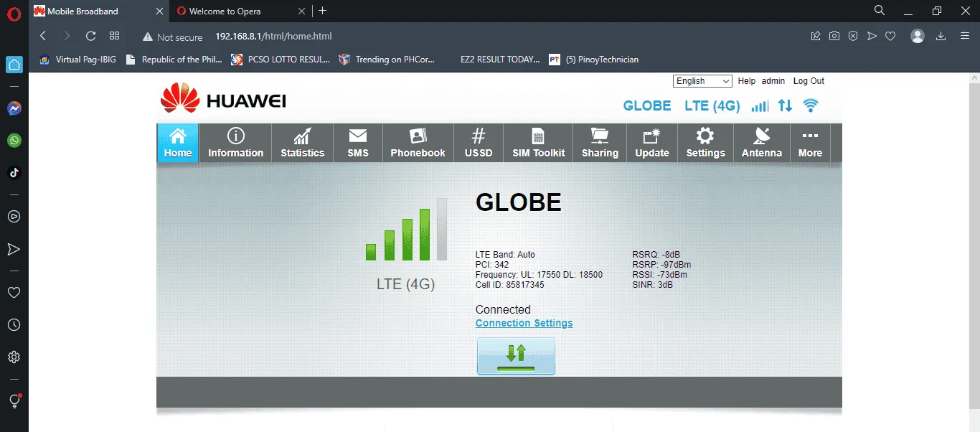Open the (5) PinoyTechnician bookmark
Screen dimensions: 980x432
[593, 60]
